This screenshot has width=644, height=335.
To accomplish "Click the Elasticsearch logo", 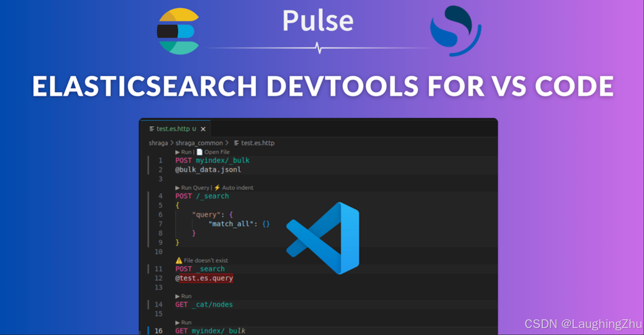I will point(178,31).
